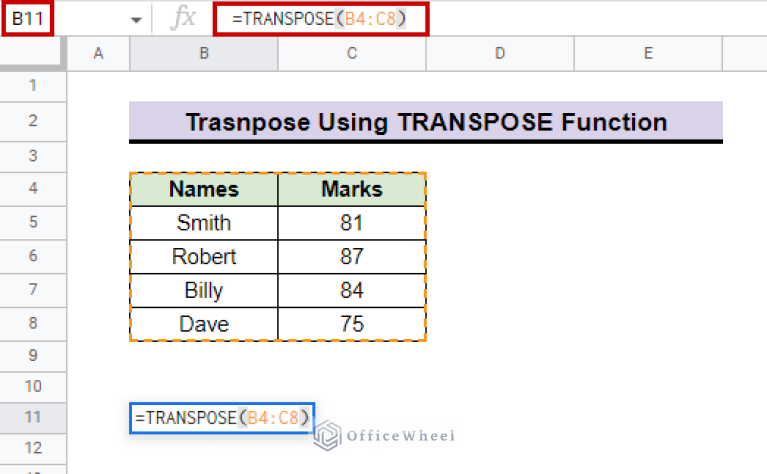
Task: Select column B header
Action: coord(204,53)
